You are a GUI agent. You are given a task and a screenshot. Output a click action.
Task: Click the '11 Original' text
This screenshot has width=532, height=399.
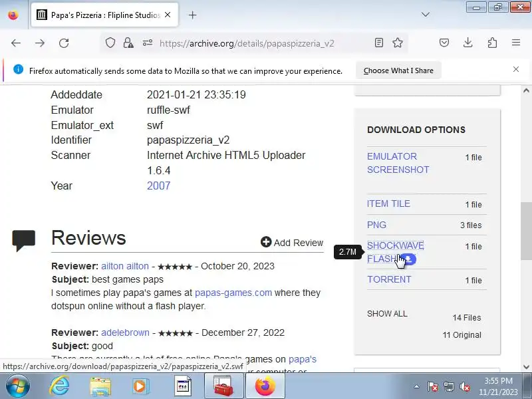(462, 335)
